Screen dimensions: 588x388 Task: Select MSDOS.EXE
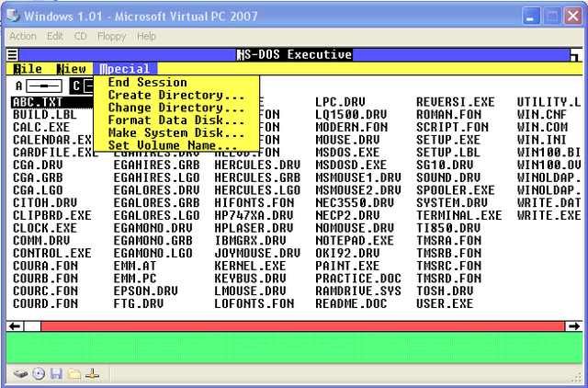tap(347, 153)
